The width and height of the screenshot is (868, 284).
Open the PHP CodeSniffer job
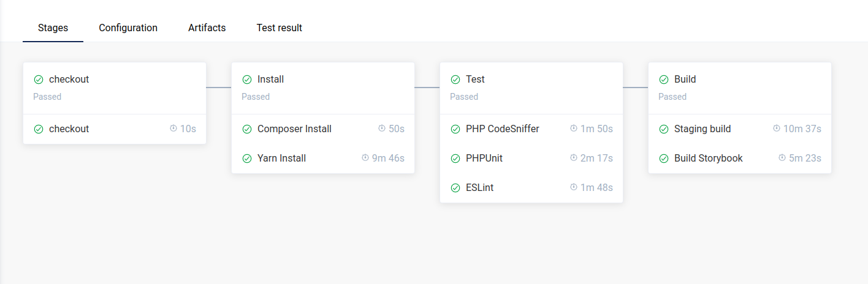(502, 129)
